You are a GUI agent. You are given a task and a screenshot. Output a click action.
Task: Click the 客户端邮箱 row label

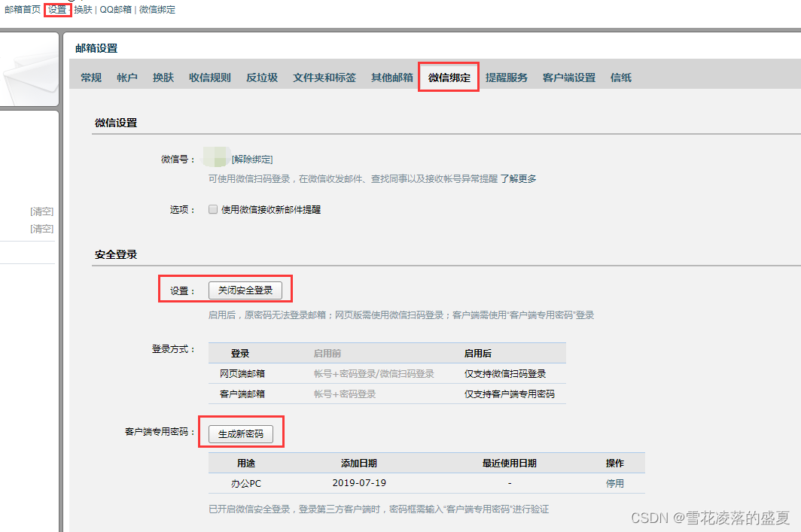pyautogui.click(x=242, y=394)
